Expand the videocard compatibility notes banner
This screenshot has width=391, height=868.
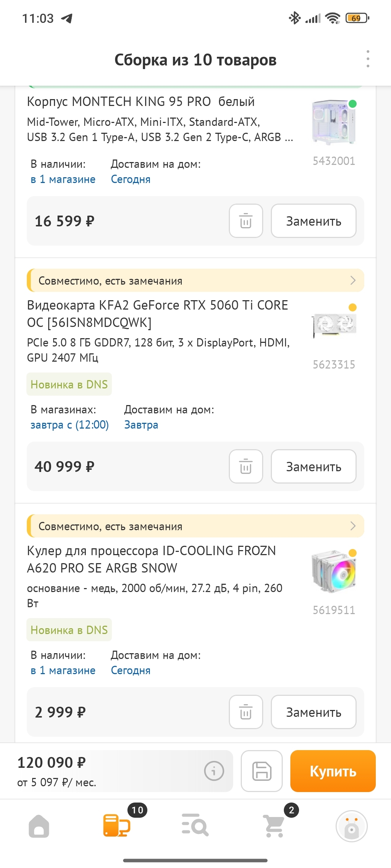coord(195,280)
